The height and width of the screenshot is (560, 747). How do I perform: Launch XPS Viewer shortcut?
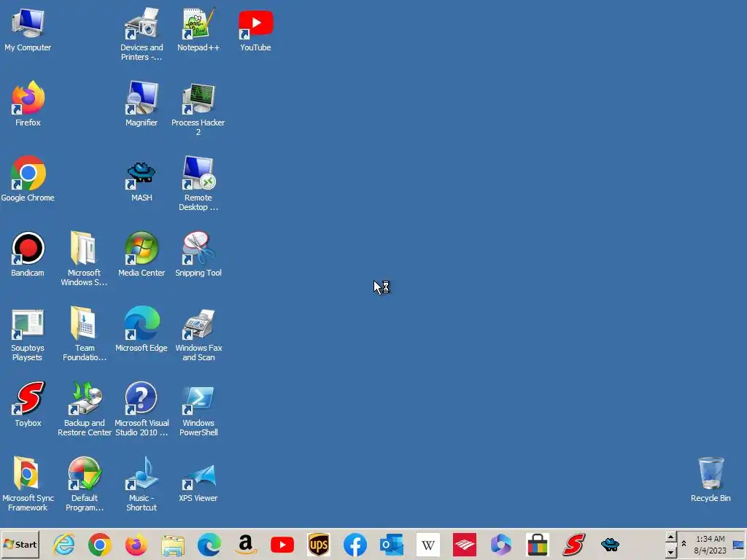pyautogui.click(x=198, y=483)
